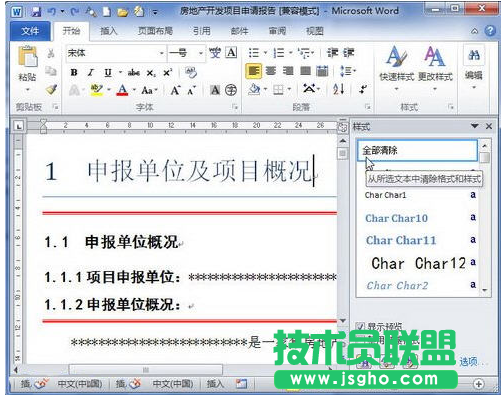501x395 pixels.
Task: Switch to the Review tab
Action: 277,31
